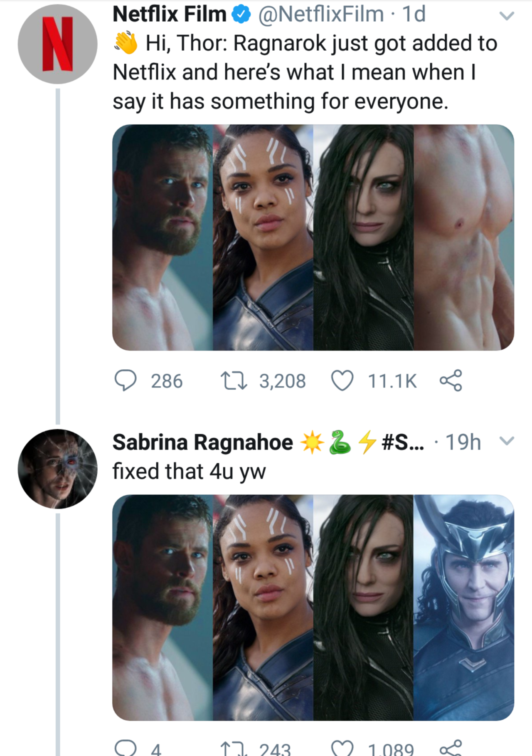Open Netflix Film profile avatar
Screen dimensions: 532x756
[57, 44]
